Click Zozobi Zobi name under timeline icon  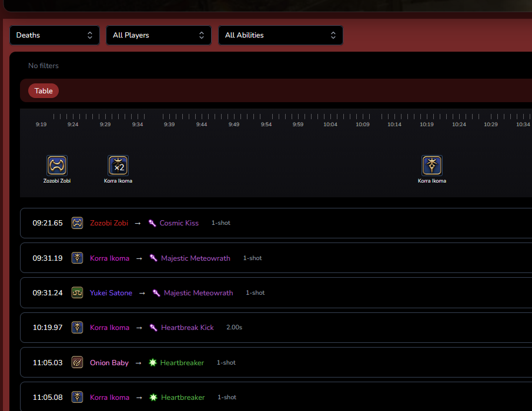click(x=57, y=181)
